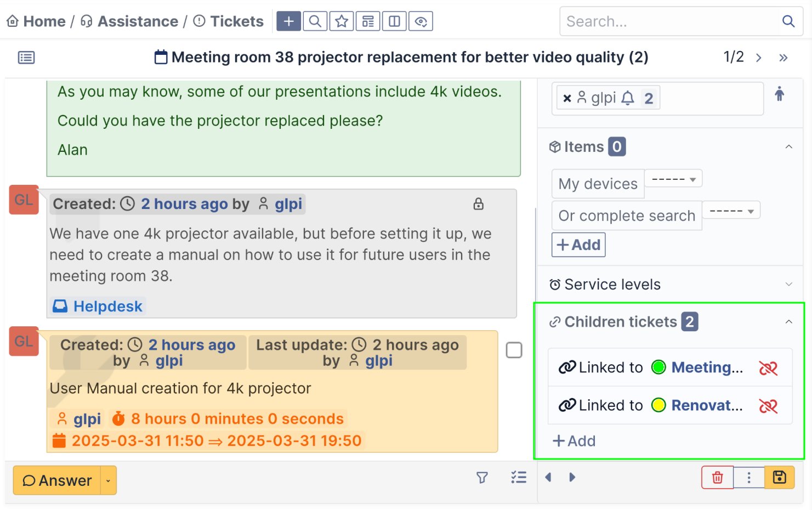Open the magnifier search icon in toolbar
Viewport: 812px width, 510px height.
[315, 21]
